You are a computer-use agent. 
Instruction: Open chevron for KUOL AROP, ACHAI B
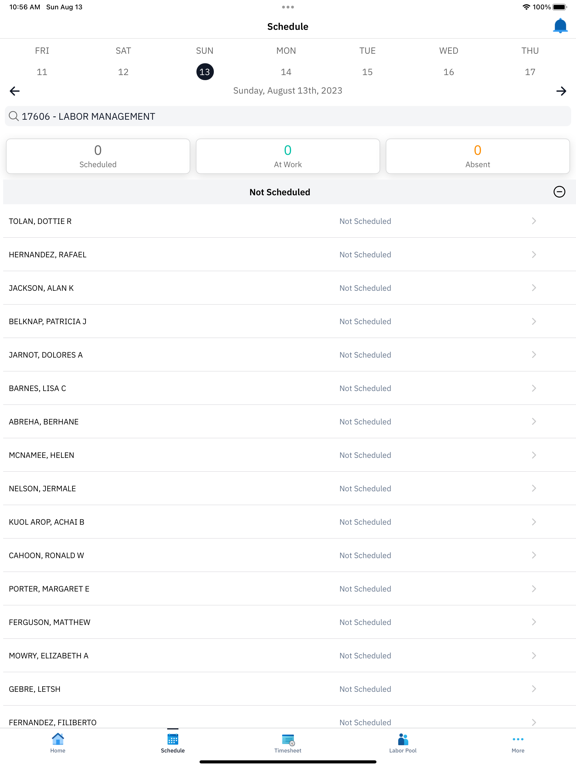[x=534, y=522]
